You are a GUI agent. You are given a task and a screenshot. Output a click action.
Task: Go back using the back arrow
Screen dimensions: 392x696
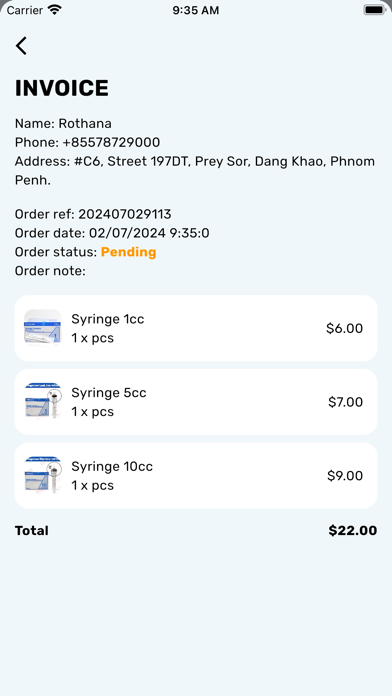(x=21, y=46)
